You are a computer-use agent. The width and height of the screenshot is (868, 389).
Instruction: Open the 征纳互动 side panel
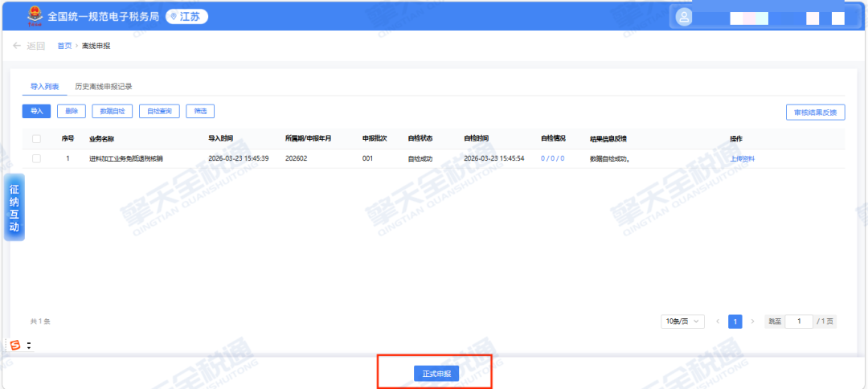pyautogui.click(x=14, y=207)
